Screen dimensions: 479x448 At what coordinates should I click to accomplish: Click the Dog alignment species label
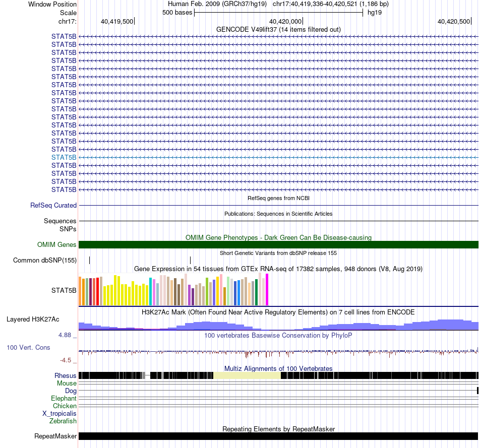[71, 391]
